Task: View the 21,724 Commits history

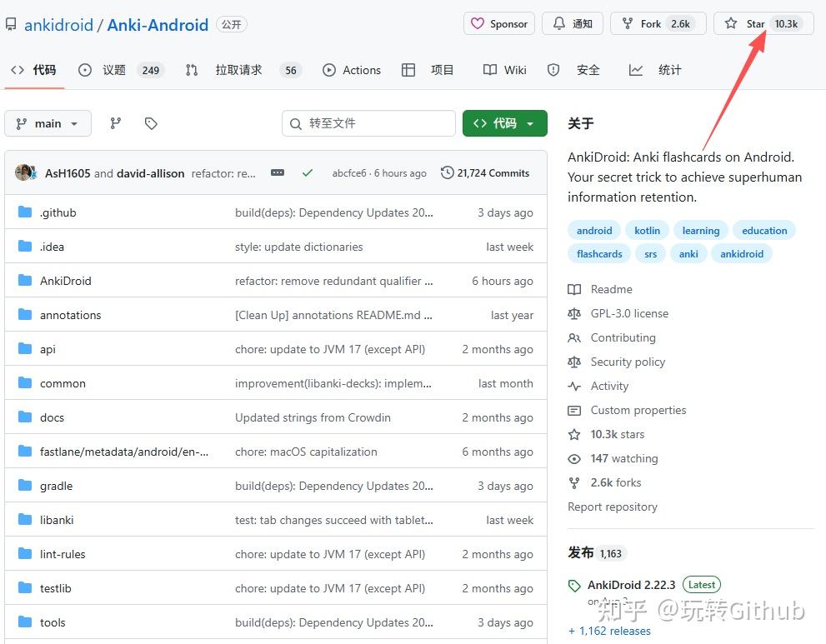Action: pos(485,172)
